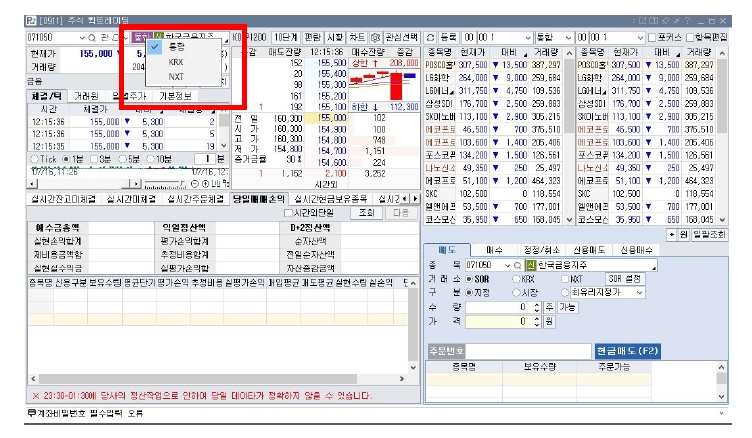
Task: Click the dot toggle button left of 원
Action: click(671, 235)
